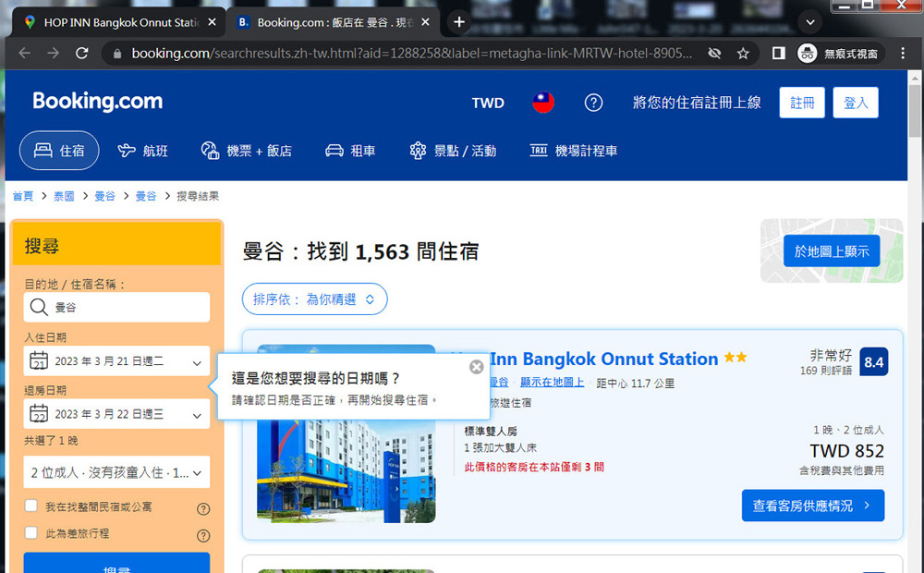
Task: Click the 標準雙人房 room type text
Action: click(x=491, y=431)
